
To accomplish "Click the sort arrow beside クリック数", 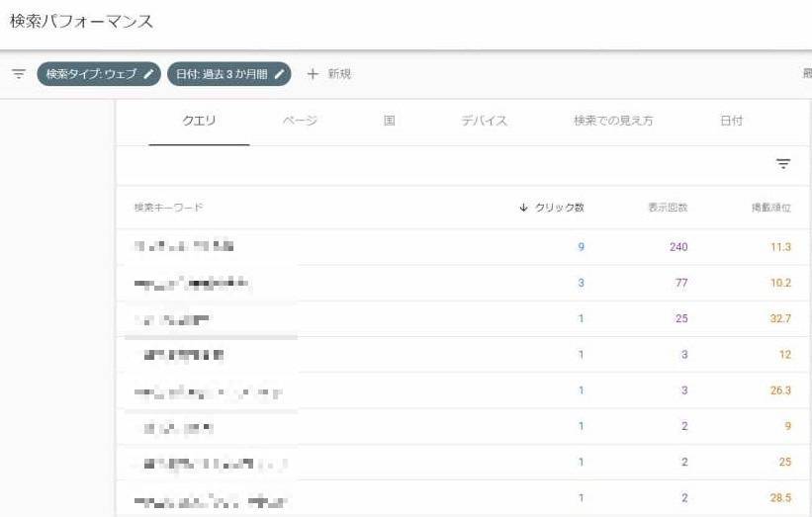I will (x=523, y=208).
